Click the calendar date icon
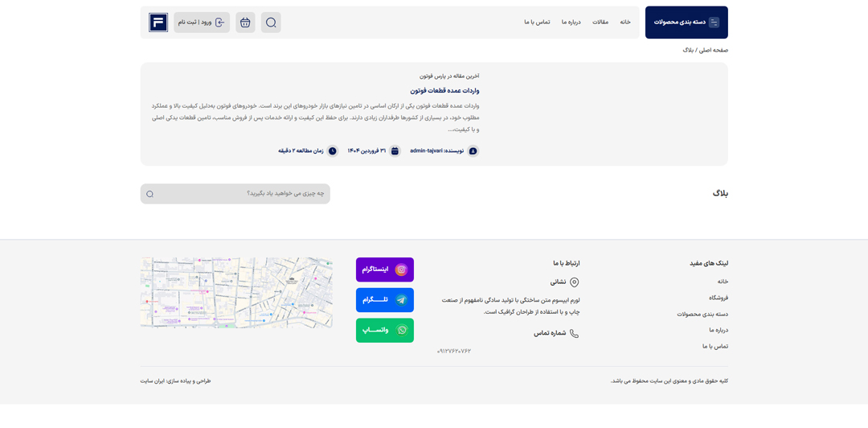 [x=395, y=150]
